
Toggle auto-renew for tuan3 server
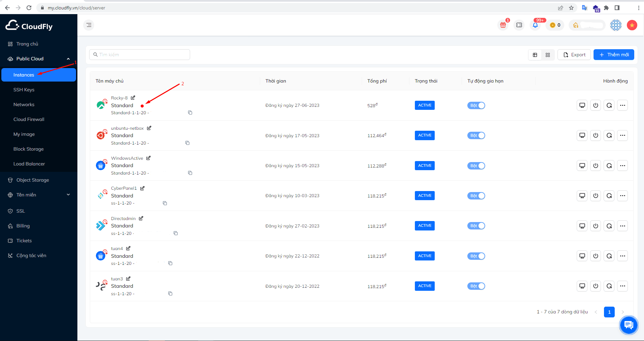tap(476, 286)
